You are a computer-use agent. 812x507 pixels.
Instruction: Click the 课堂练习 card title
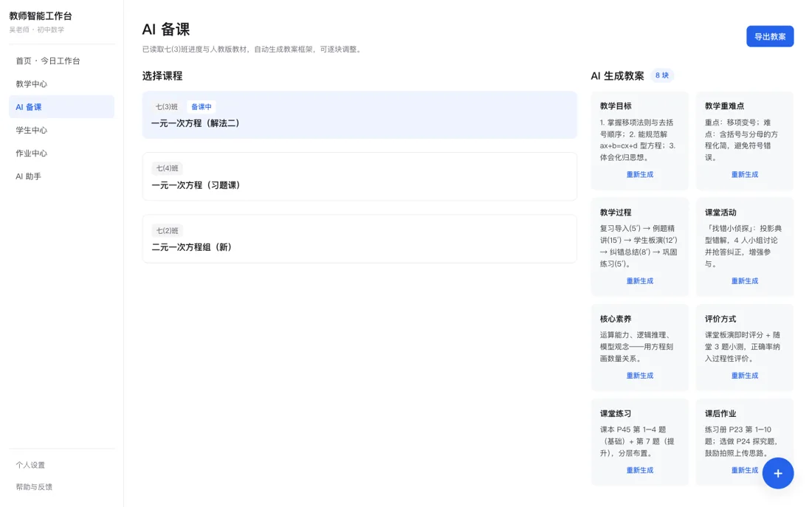coord(615,413)
